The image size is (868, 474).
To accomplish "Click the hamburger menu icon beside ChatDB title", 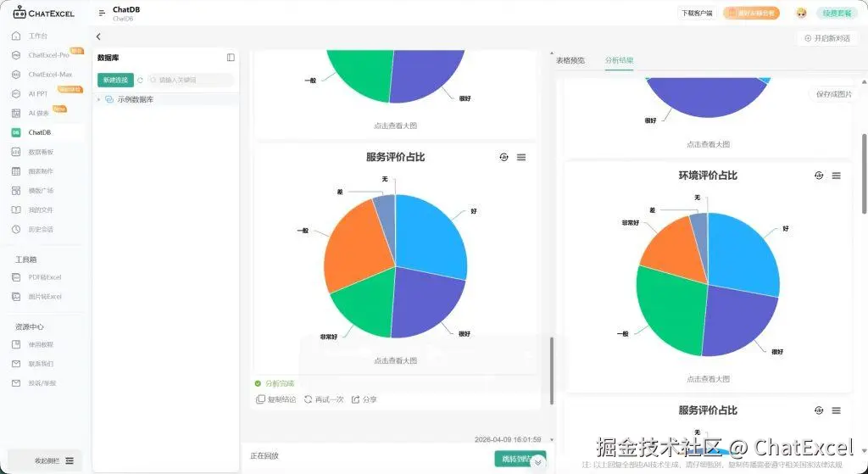I will pos(102,13).
